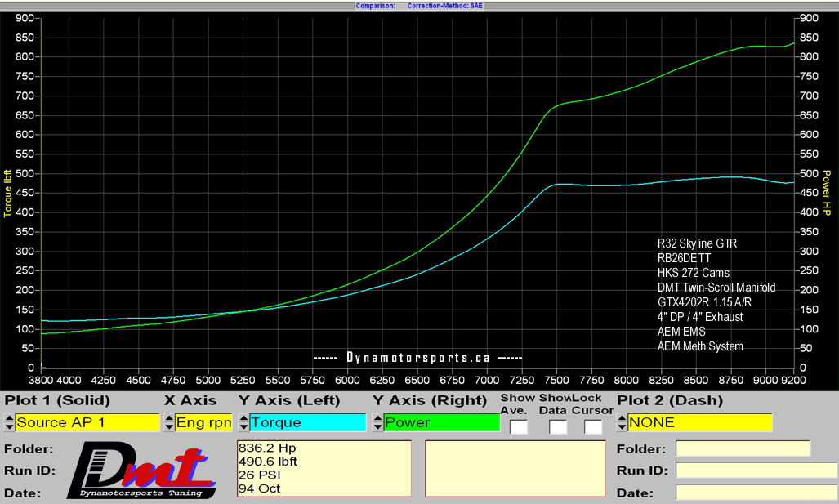Click the 3800 rpm axis label
The width and height of the screenshot is (839, 504).
(x=40, y=380)
